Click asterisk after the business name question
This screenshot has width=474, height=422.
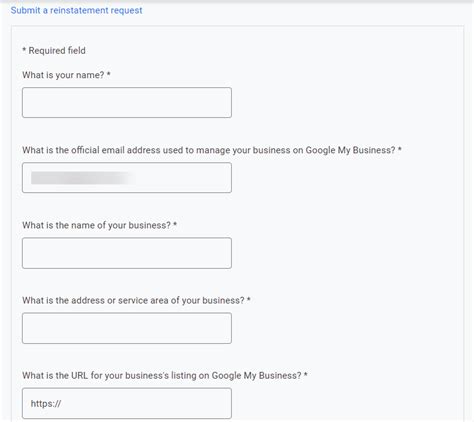point(175,224)
